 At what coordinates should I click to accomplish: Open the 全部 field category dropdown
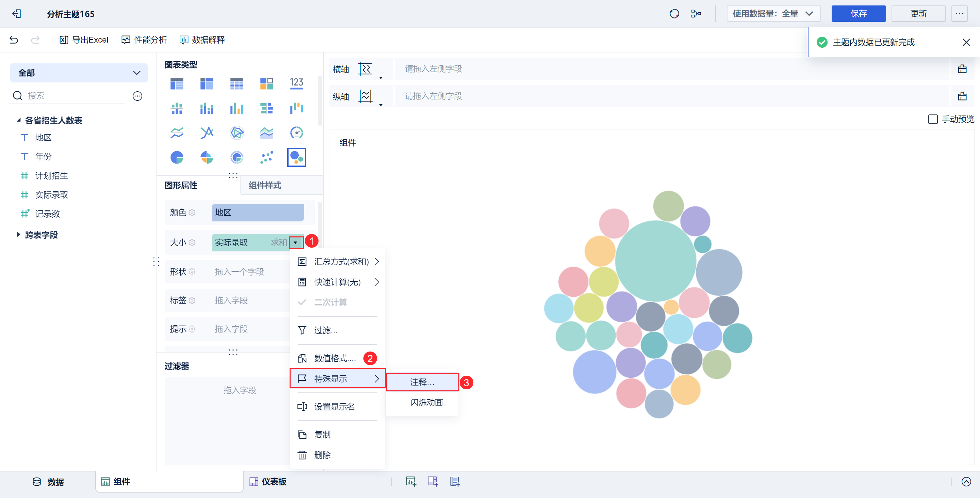tap(79, 73)
